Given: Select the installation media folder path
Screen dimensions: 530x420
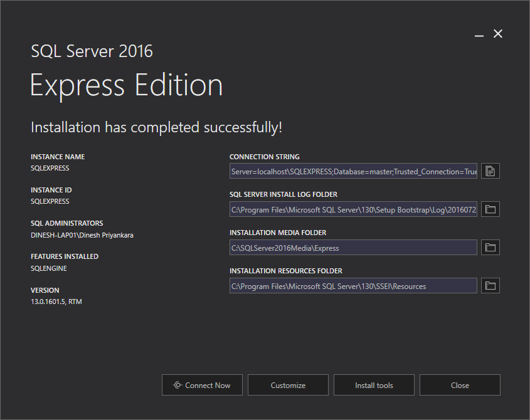Looking at the screenshot, I should pyautogui.click(x=351, y=247).
